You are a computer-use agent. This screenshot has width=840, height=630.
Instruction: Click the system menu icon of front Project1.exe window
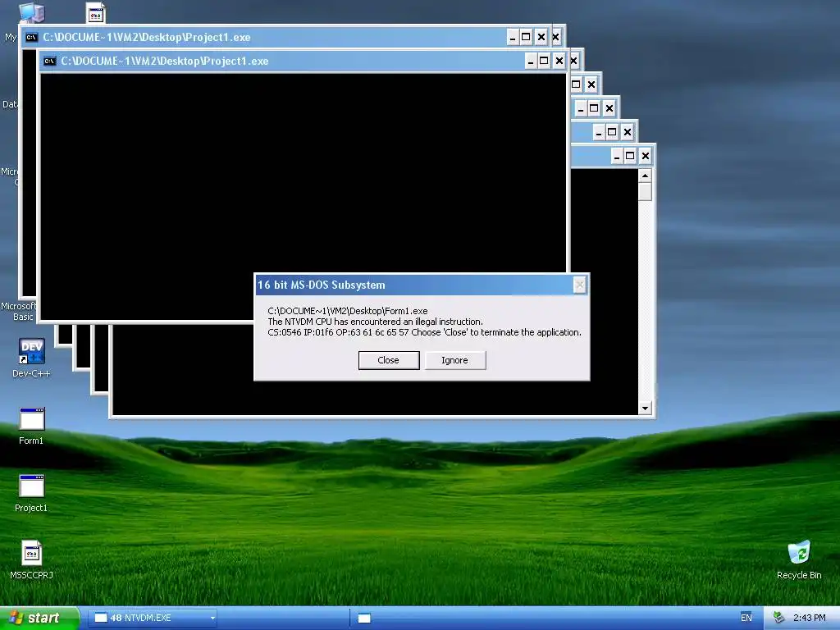50,61
